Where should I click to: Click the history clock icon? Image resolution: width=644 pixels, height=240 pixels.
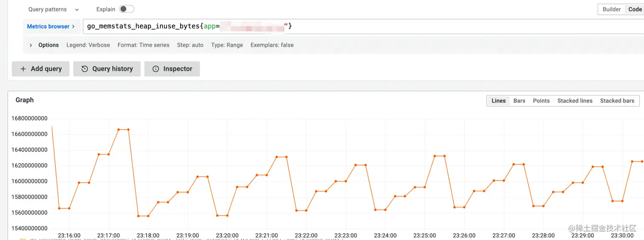pyautogui.click(x=84, y=69)
